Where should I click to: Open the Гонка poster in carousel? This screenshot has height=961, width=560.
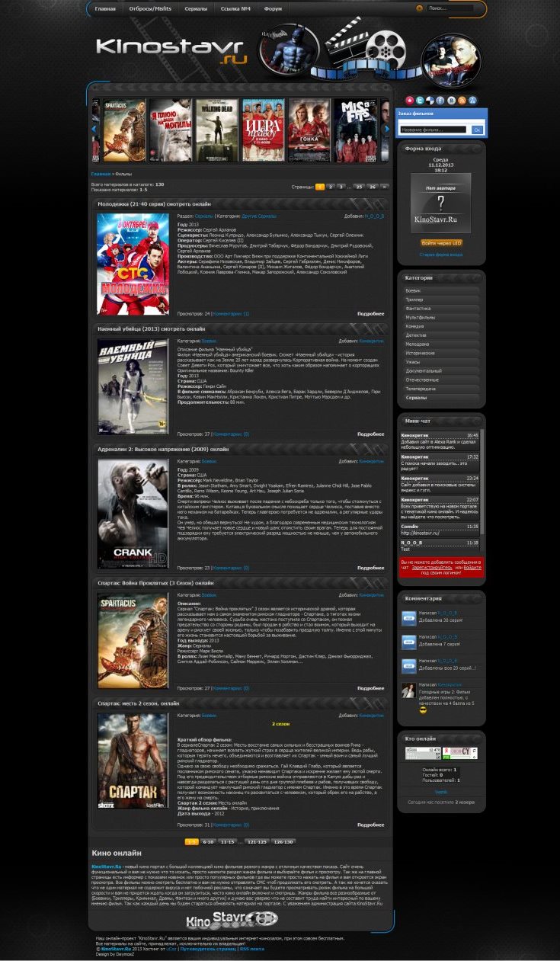(x=309, y=130)
